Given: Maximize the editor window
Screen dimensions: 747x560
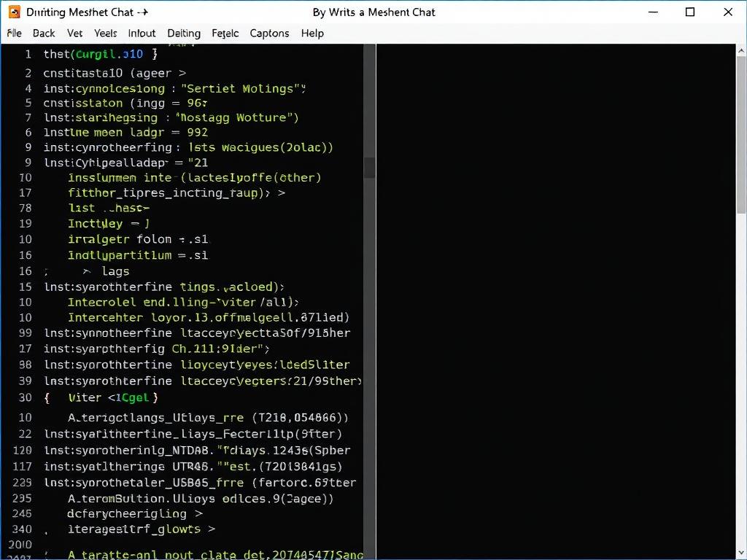Looking at the screenshot, I should click(x=690, y=12).
